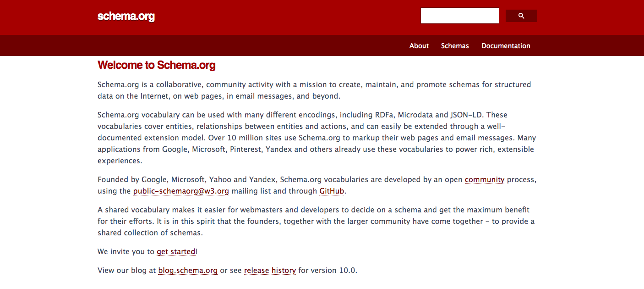Click the magnifying glass search button

point(521,16)
